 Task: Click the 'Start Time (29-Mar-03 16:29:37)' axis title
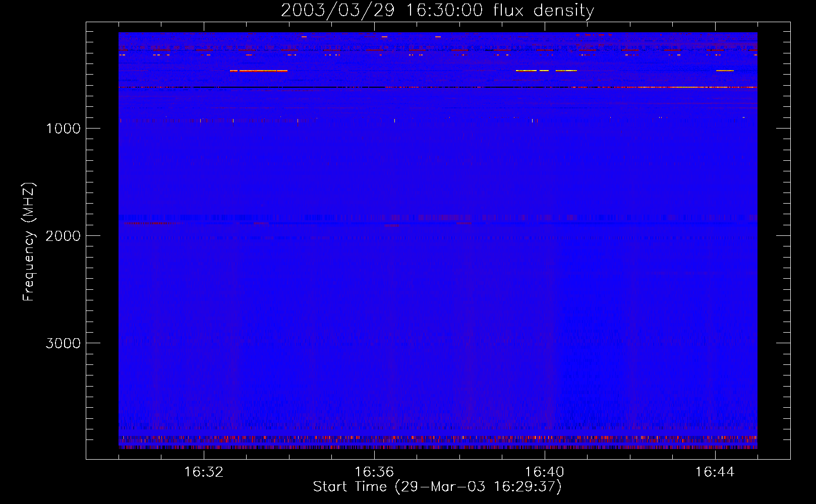(437, 487)
